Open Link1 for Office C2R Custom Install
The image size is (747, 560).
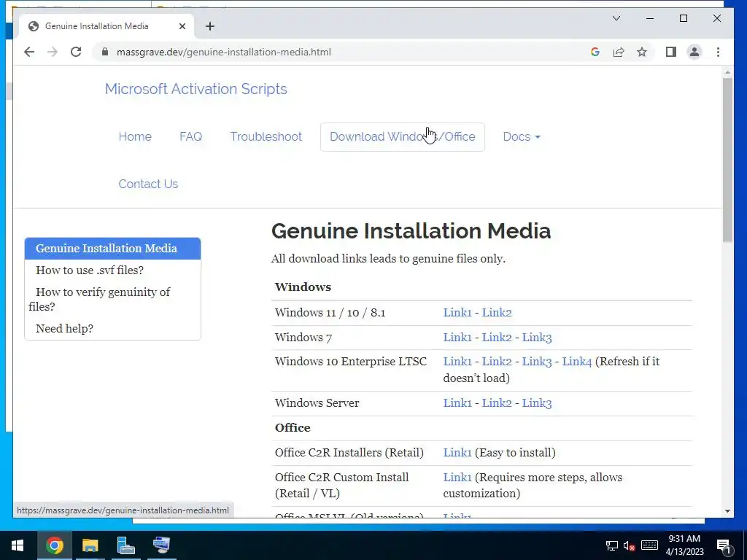(457, 477)
